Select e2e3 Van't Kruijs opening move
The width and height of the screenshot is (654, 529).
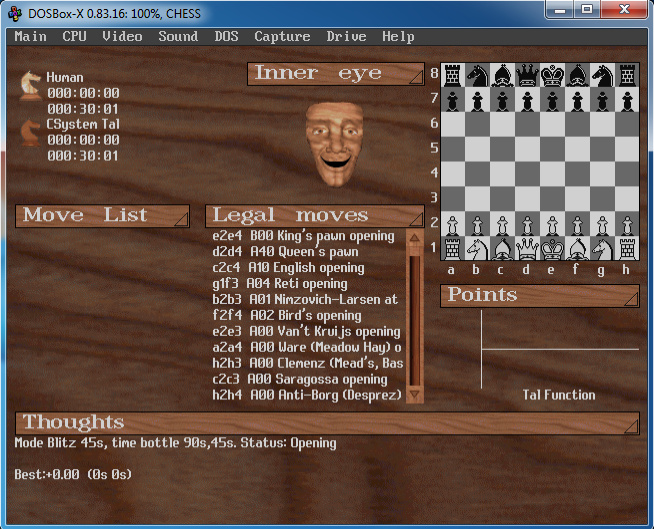click(x=307, y=331)
